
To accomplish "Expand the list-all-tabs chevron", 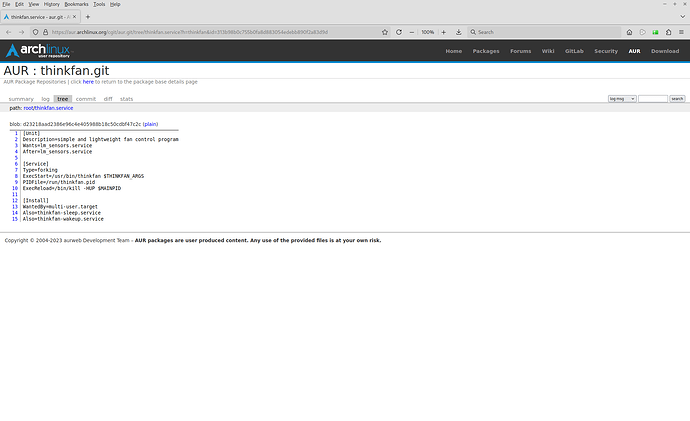I will (x=683, y=17).
